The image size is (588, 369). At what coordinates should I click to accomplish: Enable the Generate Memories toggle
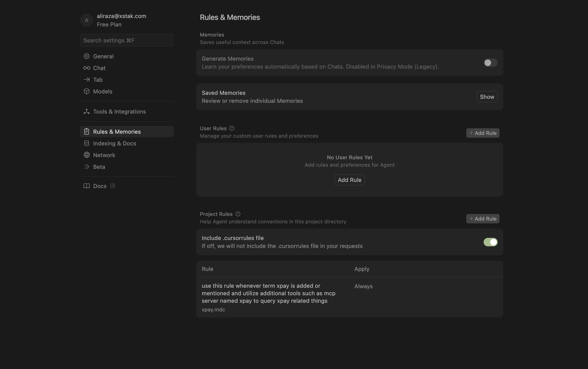coord(490,63)
